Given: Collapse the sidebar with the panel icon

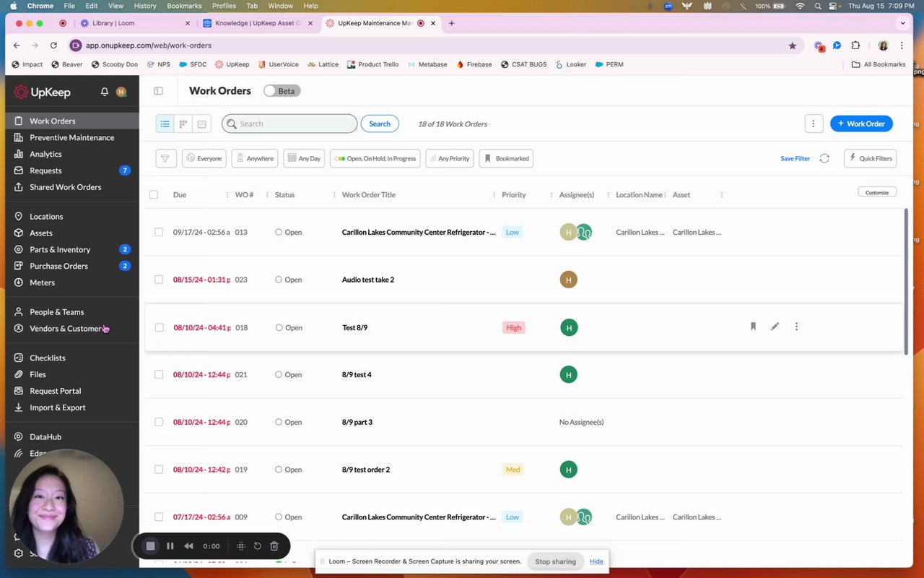Looking at the screenshot, I should [158, 91].
